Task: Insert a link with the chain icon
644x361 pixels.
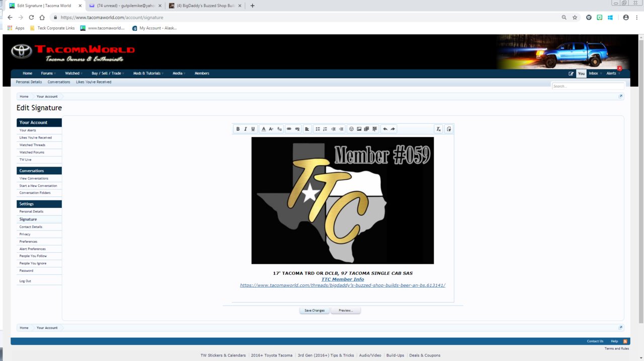Action: tap(289, 129)
